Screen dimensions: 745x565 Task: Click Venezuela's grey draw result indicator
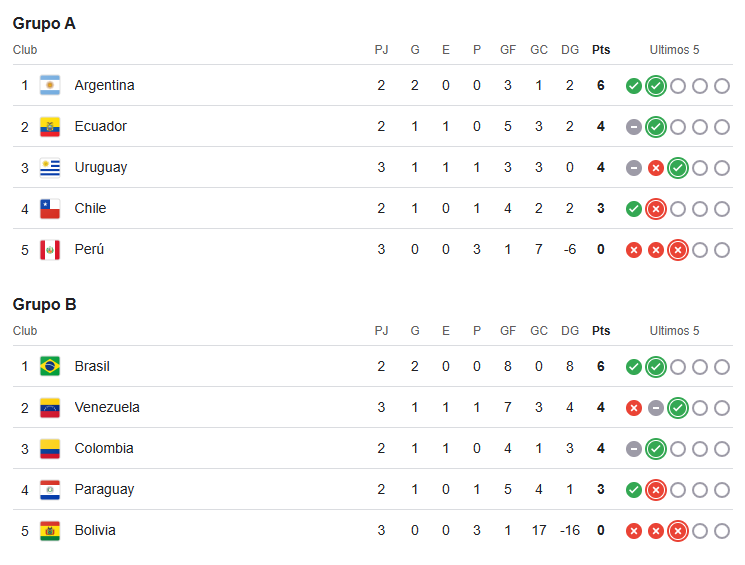(x=656, y=408)
